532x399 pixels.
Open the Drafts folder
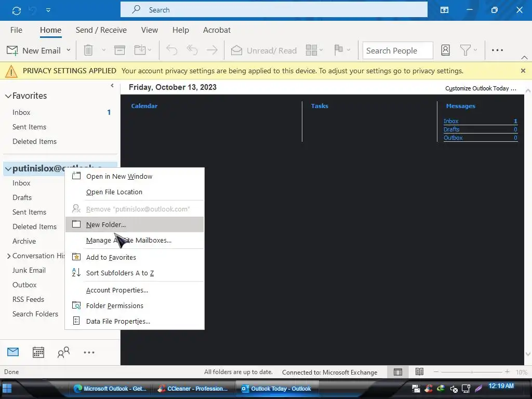pos(22,197)
